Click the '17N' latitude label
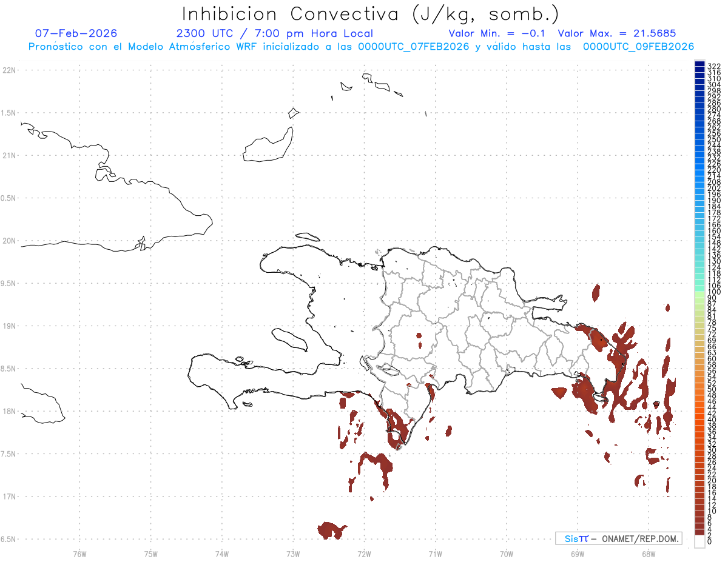This screenshot has height=562, width=728. (9, 497)
